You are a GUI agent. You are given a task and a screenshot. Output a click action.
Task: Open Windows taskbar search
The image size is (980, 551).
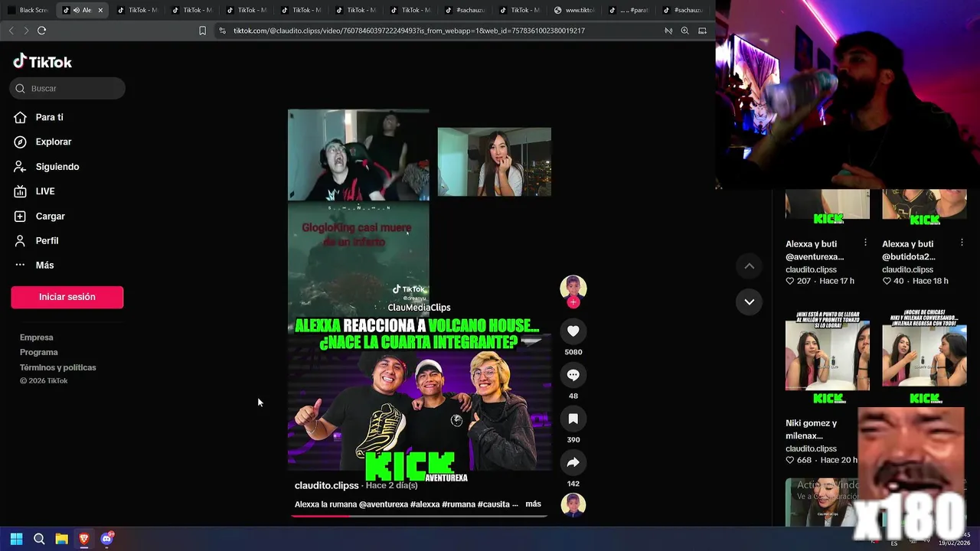[x=39, y=539]
